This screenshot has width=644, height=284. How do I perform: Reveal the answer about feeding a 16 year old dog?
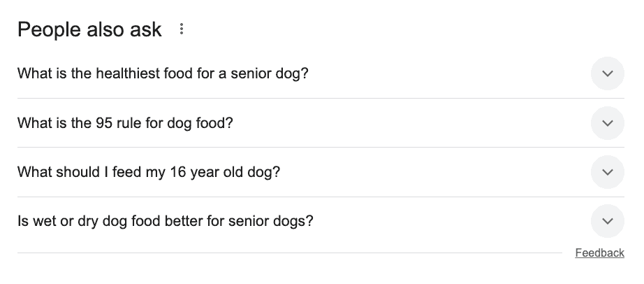click(x=607, y=172)
